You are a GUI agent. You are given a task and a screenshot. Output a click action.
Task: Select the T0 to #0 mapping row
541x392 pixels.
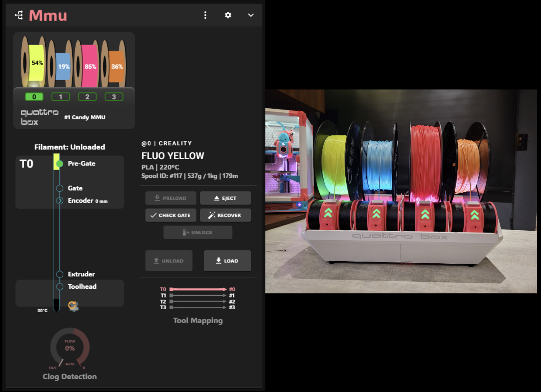point(198,289)
